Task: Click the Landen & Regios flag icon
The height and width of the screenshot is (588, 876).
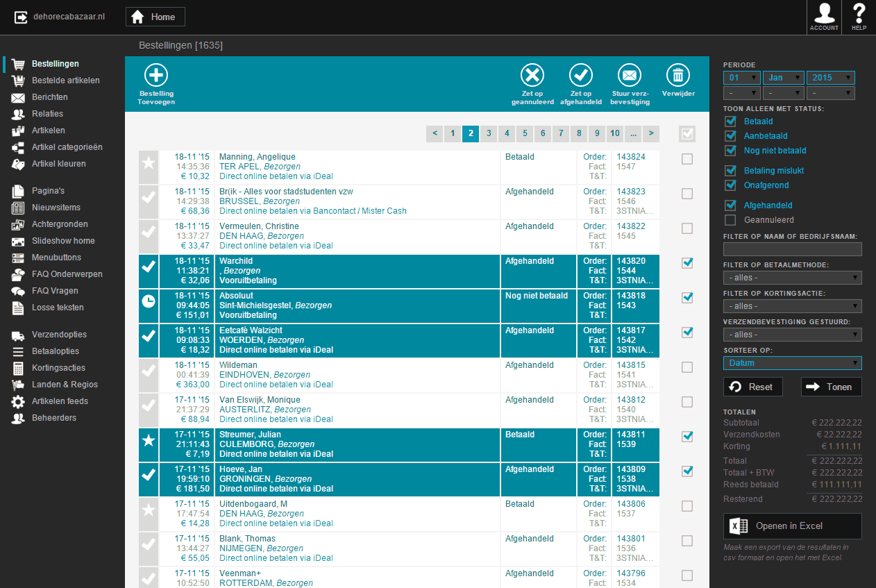Action: coord(19,385)
